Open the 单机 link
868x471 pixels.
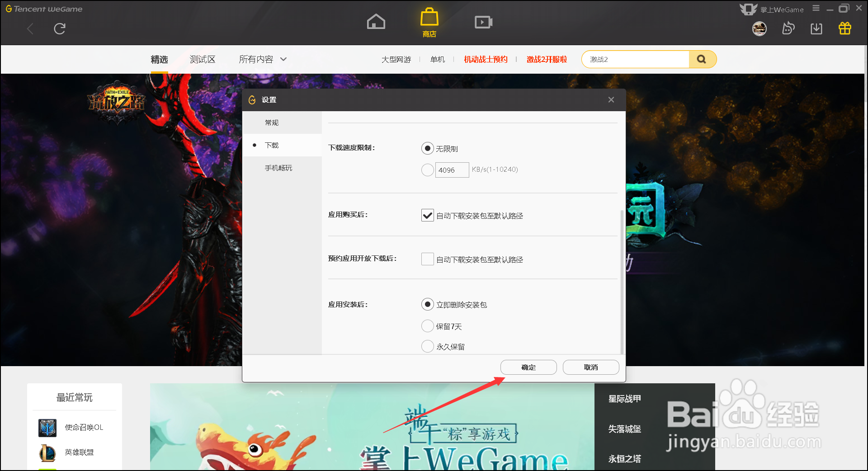[438, 59]
